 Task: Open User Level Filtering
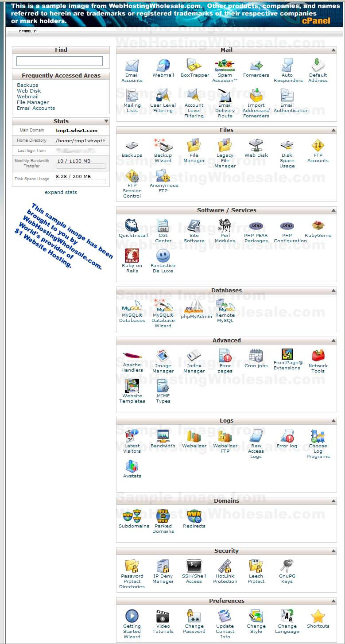(x=163, y=101)
